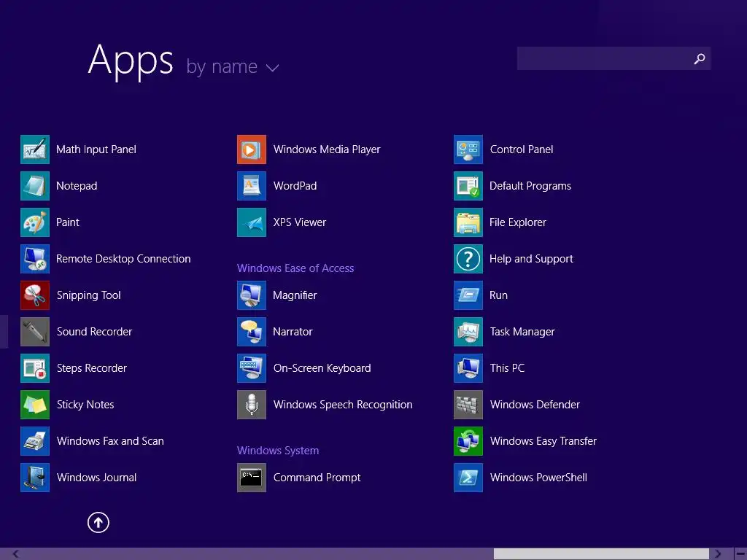Launch Windows Speech Recognition icon
The image size is (747, 560).
pos(252,405)
